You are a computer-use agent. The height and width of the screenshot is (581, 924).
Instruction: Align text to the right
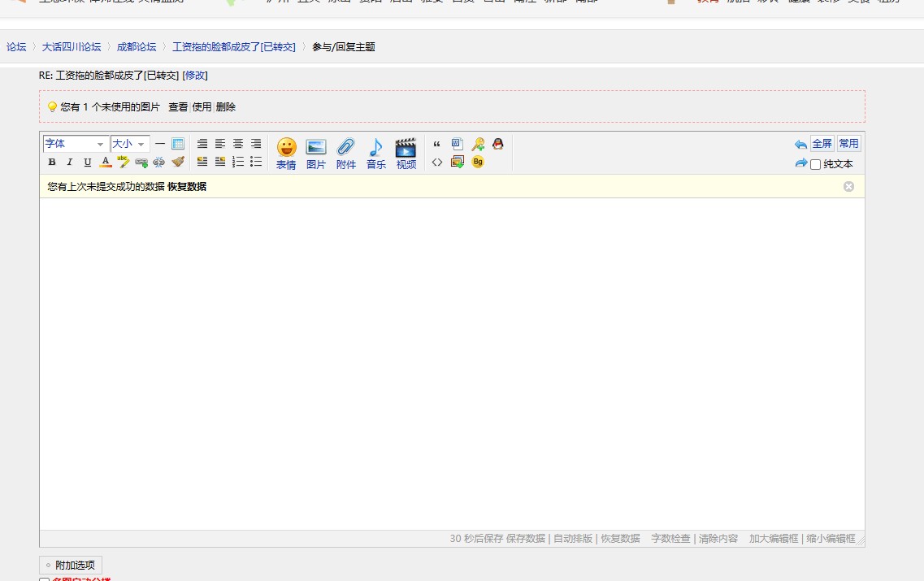256,144
